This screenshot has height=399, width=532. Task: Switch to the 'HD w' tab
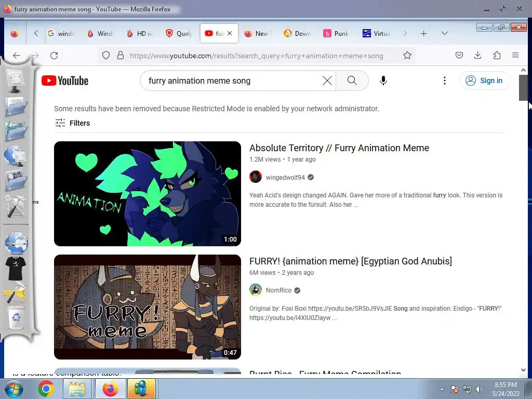click(x=140, y=33)
